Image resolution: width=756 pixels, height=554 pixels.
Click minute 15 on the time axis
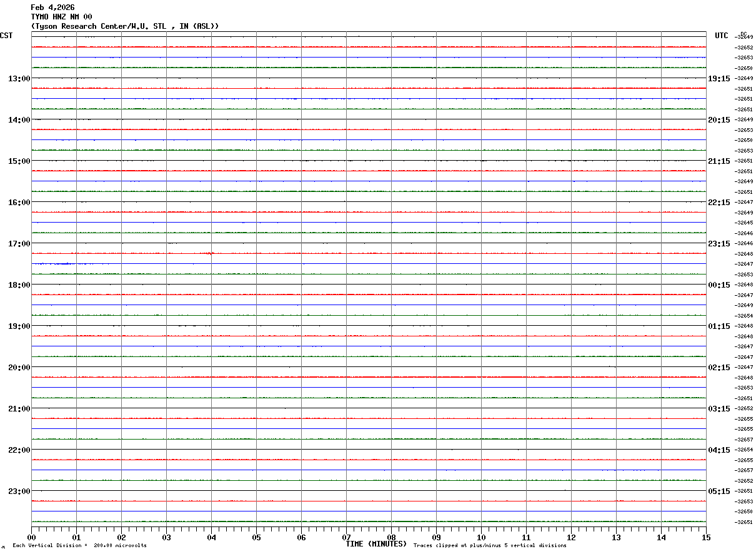706,537
